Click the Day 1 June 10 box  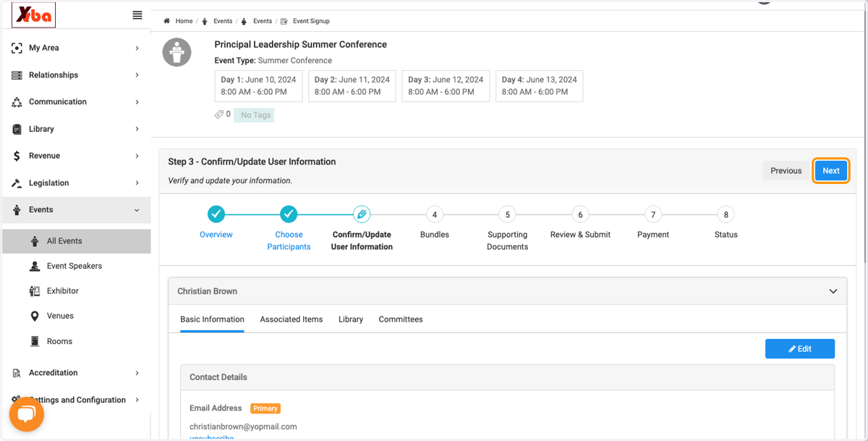click(259, 86)
